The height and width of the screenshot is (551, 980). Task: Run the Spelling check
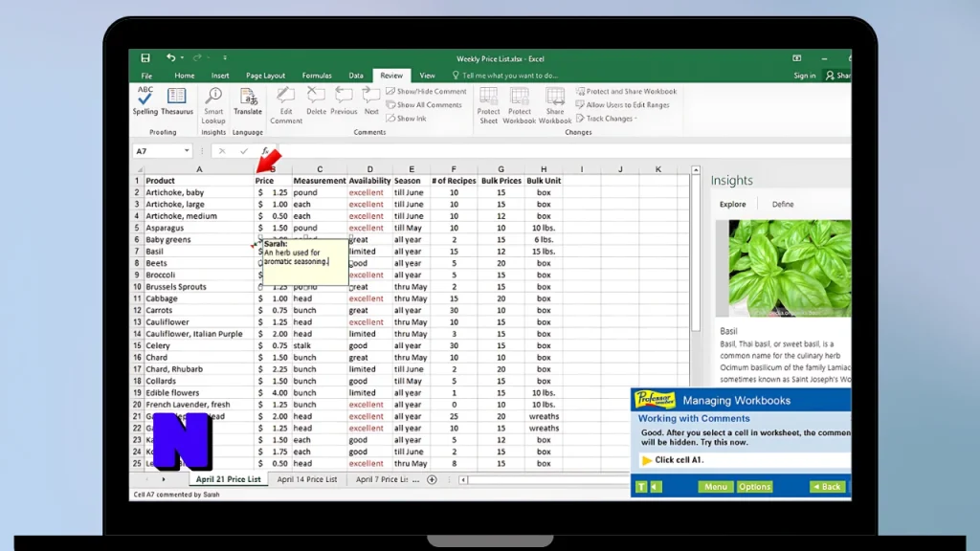(145, 100)
